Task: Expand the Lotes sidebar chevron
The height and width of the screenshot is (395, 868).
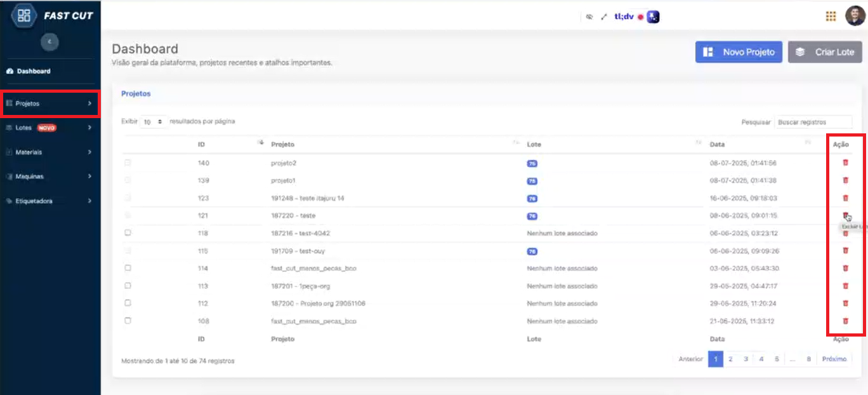Action: pyautogui.click(x=89, y=128)
